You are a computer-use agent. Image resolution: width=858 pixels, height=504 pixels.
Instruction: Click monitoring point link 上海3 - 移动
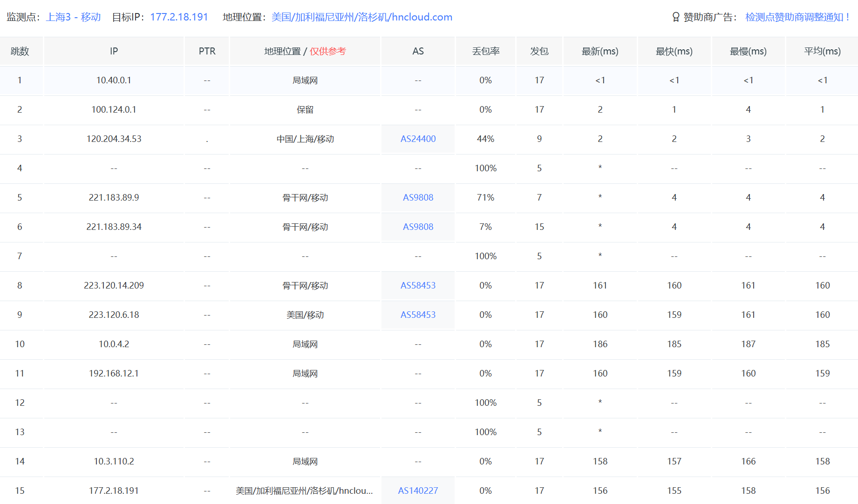tap(73, 17)
